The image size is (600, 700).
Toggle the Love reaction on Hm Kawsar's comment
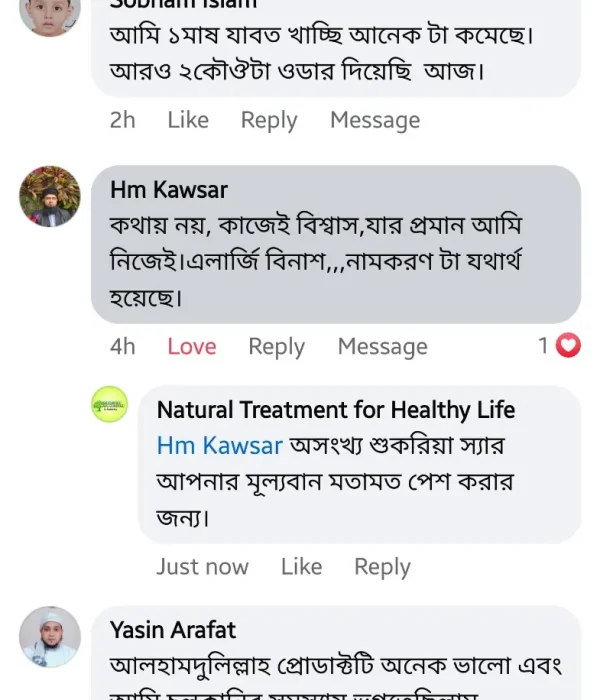click(191, 346)
